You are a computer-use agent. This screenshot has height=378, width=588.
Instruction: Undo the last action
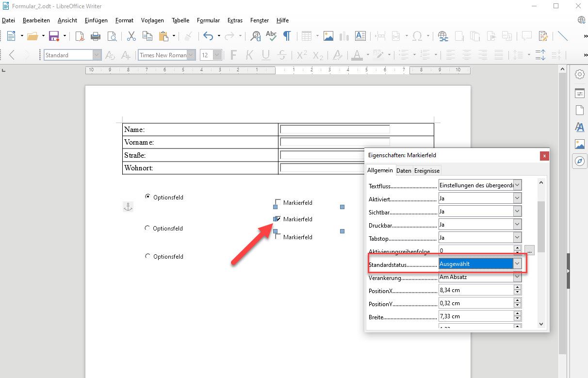(x=208, y=36)
